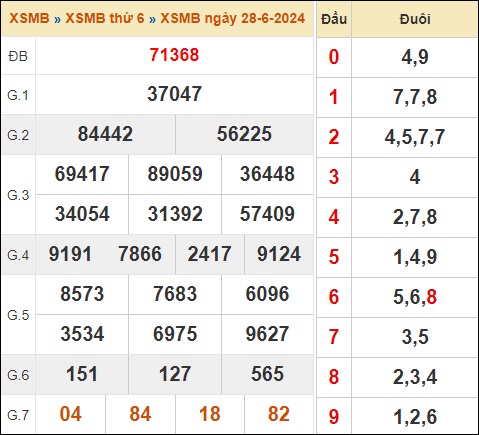Open the XSMB thứ 6 link
This screenshot has width=479, height=435.
pos(105,18)
